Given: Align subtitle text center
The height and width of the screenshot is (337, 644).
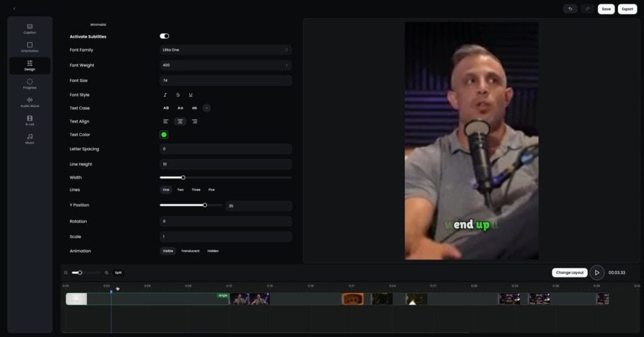Looking at the screenshot, I should point(180,121).
